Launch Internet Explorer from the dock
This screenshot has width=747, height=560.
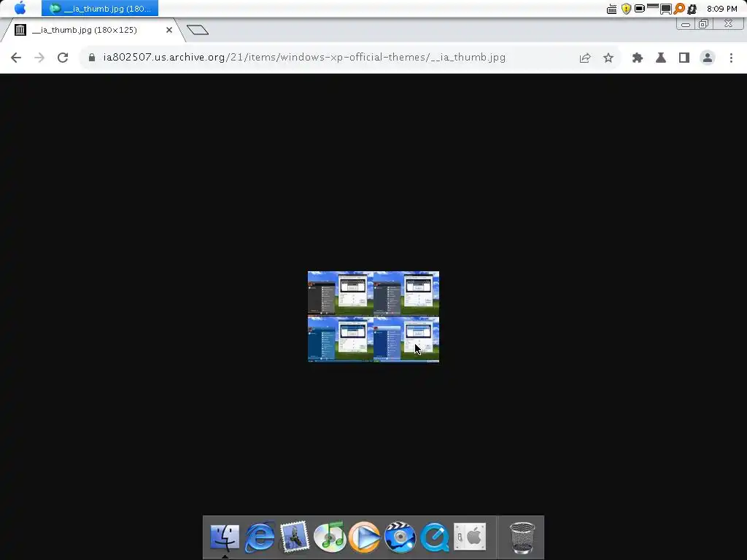tap(260, 537)
